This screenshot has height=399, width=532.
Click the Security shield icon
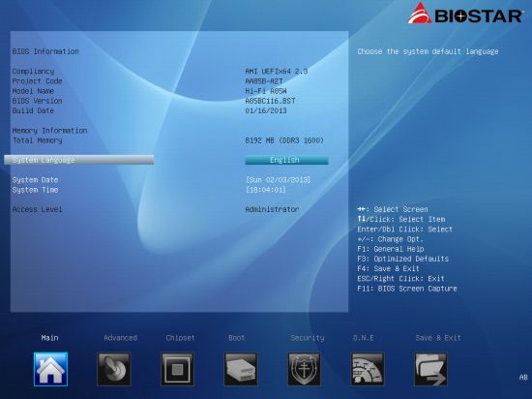(304, 369)
